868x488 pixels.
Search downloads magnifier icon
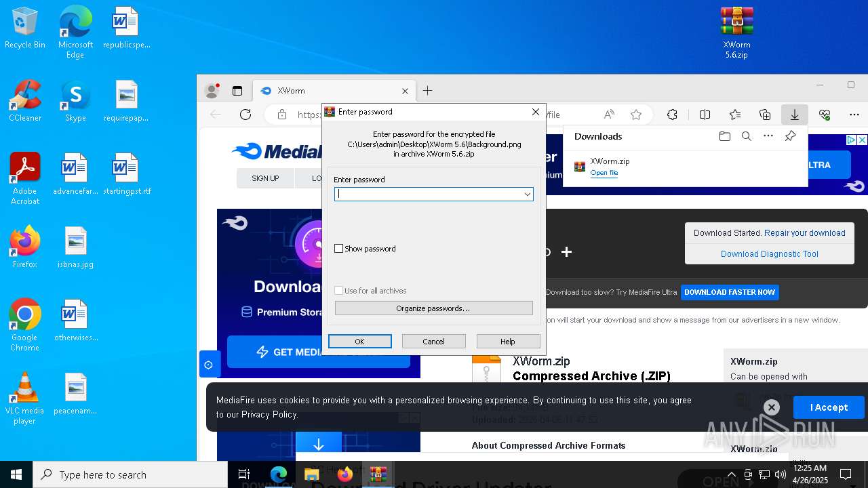(x=747, y=136)
